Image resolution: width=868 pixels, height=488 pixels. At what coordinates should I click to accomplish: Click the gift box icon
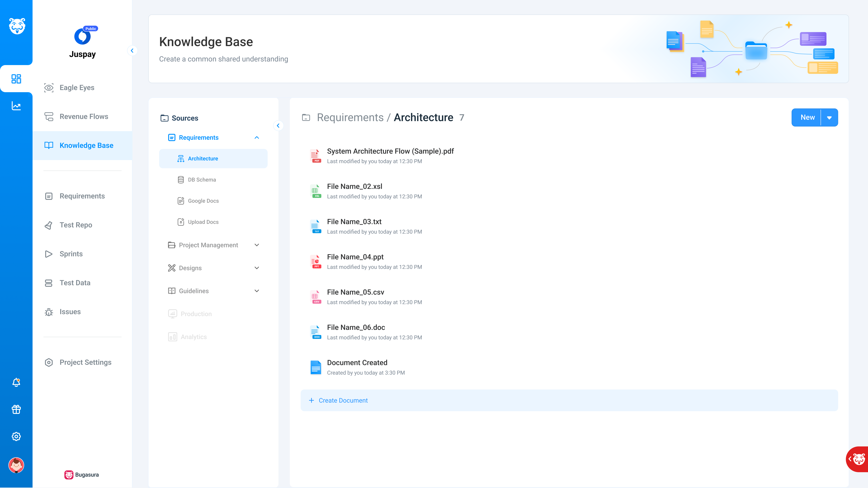point(16,409)
